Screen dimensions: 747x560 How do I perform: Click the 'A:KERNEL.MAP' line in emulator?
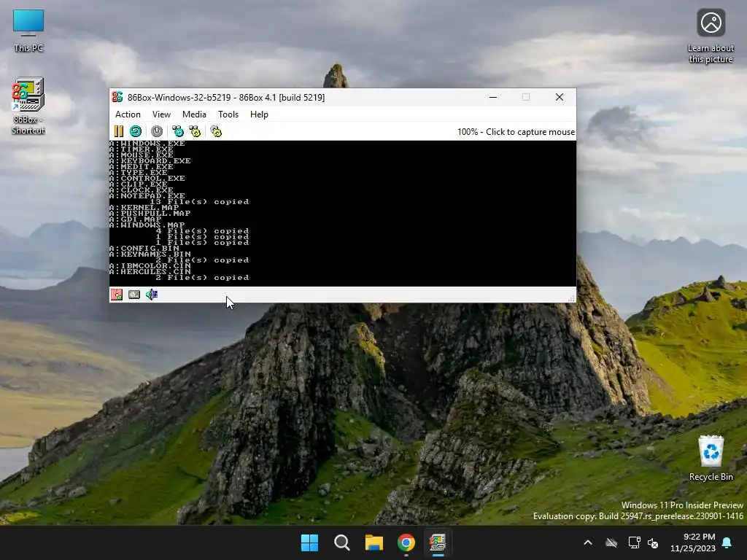click(x=144, y=208)
